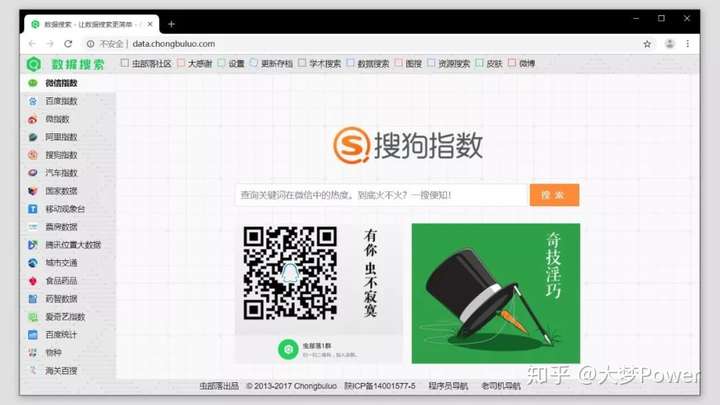Switch to the 数据搜索 browser tab
This screenshot has height=405, width=720.
click(x=92, y=24)
